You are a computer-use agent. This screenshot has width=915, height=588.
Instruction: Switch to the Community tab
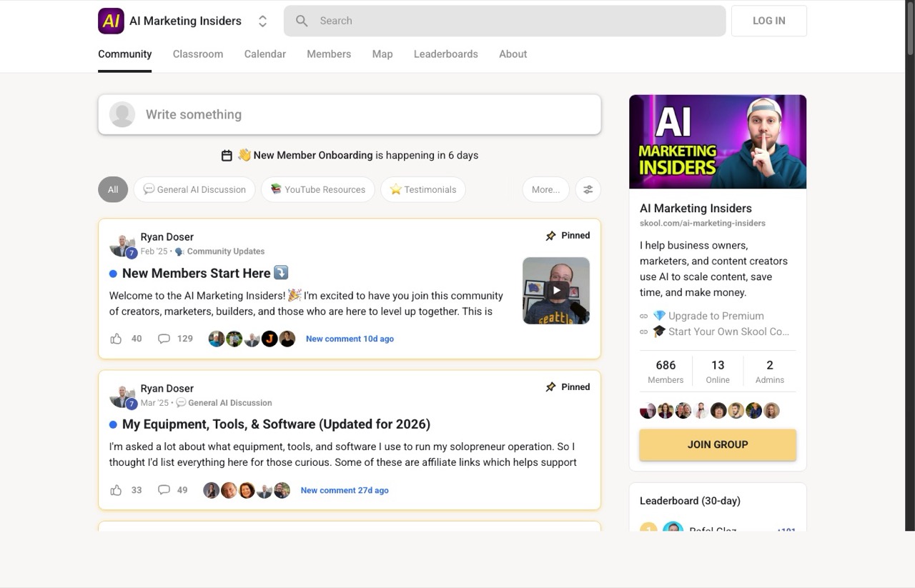pyautogui.click(x=125, y=54)
